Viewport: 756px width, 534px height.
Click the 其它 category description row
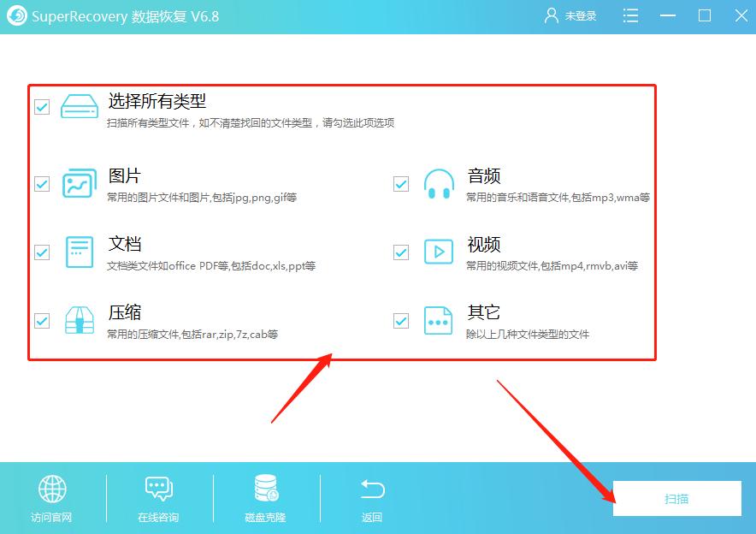click(525, 334)
